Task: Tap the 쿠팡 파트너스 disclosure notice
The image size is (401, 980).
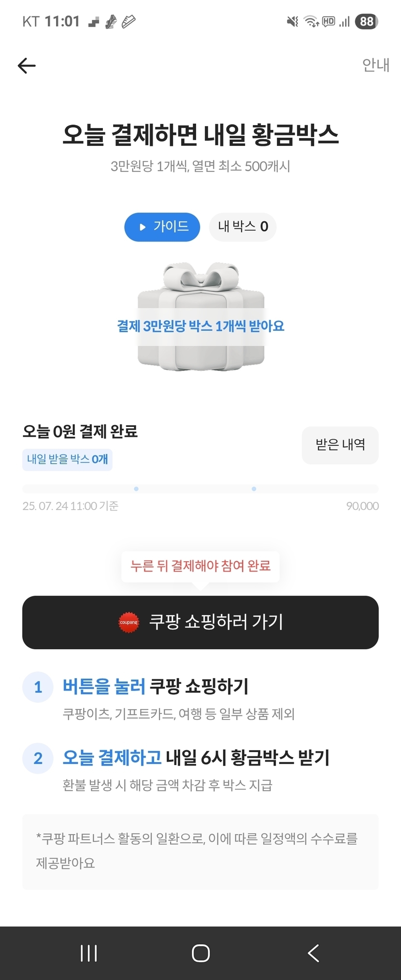Action: point(200,851)
